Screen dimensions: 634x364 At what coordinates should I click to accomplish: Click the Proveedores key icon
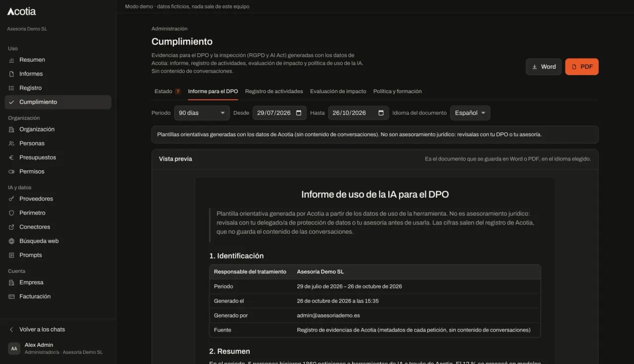[11, 199]
